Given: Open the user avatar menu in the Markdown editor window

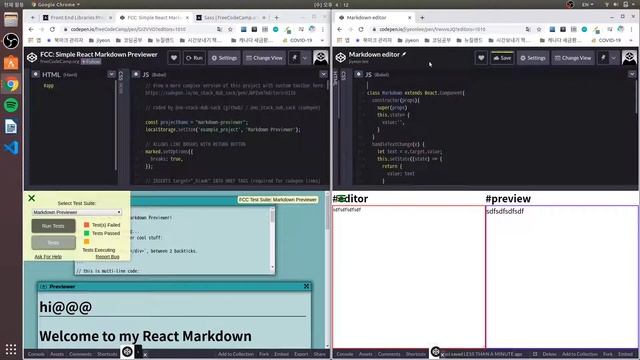Looking at the screenshot, I should pyautogui.click(x=629, y=58).
